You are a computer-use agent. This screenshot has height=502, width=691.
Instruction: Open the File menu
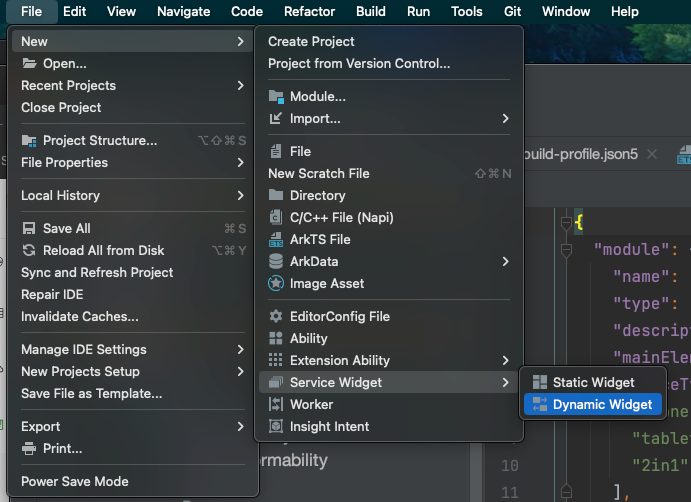(31, 11)
